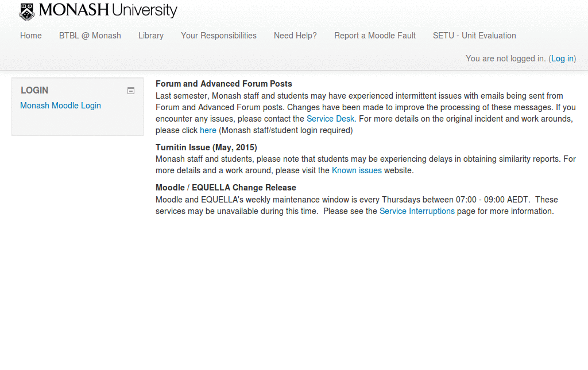This screenshot has width=588, height=370.
Task: Open Your Responsibilities in the navigation bar
Action: coord(218,36)
